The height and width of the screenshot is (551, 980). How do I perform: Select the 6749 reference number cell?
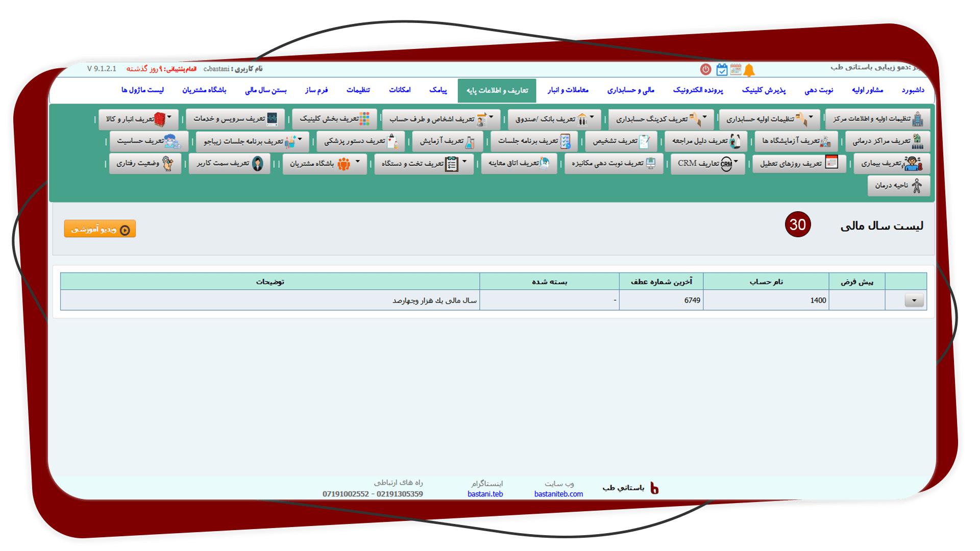pyautogui.click(x=661, y=300)
